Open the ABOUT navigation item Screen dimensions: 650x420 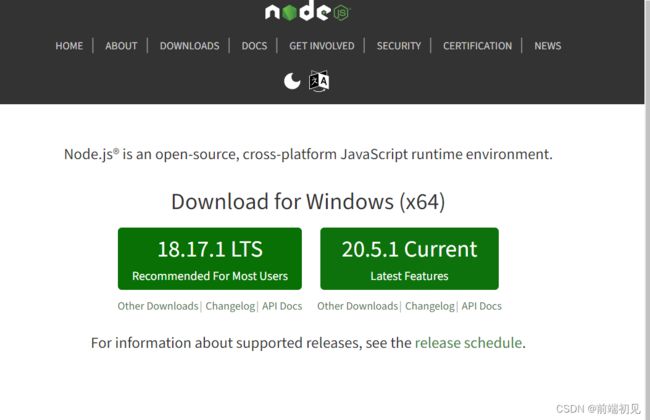pos(121,46)
